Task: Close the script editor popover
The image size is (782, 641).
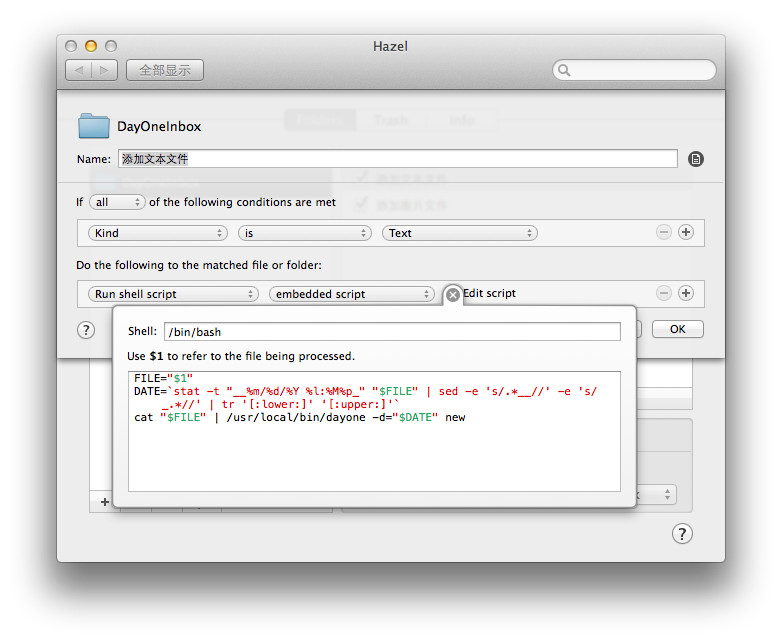Action: click(x=452, y=294)
